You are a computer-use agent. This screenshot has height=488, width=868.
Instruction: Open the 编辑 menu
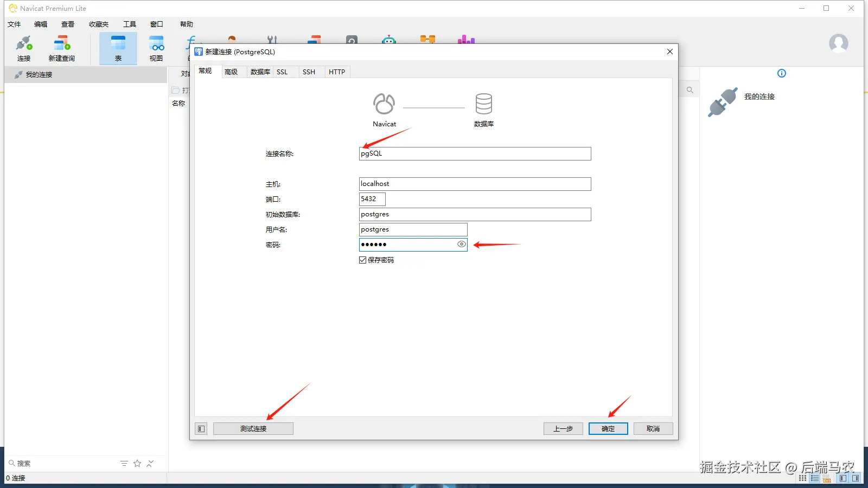tap(41, 24)
